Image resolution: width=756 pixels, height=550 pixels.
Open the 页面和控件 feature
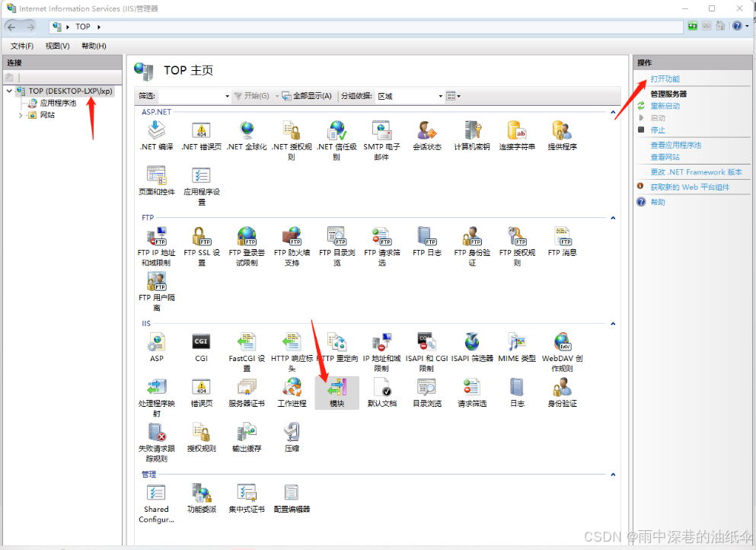[156, 175]
